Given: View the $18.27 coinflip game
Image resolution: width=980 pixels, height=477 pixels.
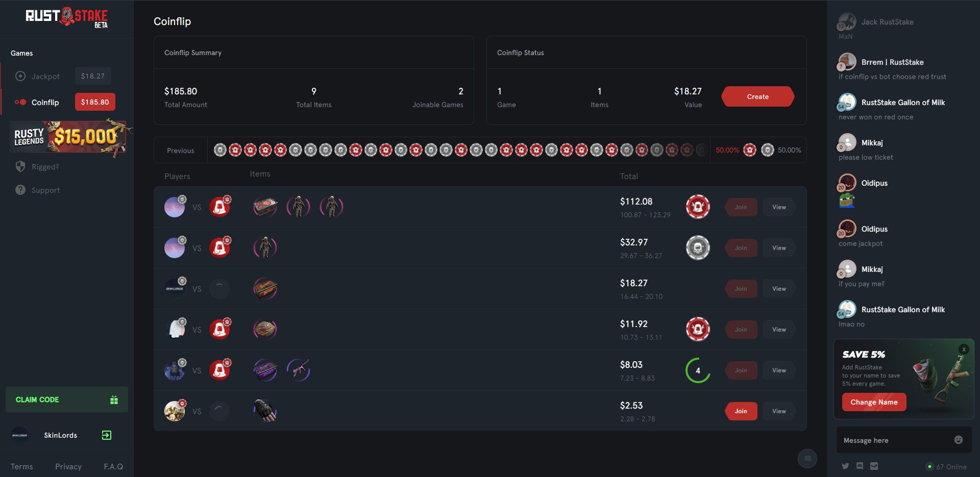Looking at the screenshot, I should (778, 289).
